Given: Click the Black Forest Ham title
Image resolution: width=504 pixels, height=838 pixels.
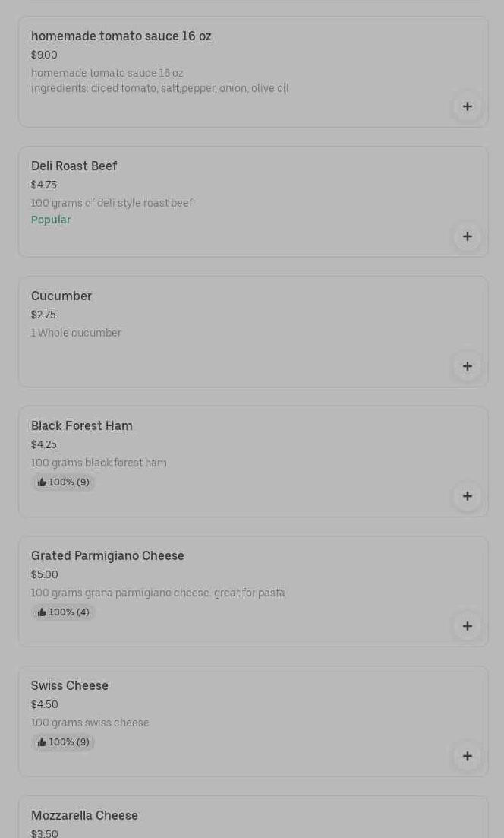Looking at the screenshot, I should (82, 426).
